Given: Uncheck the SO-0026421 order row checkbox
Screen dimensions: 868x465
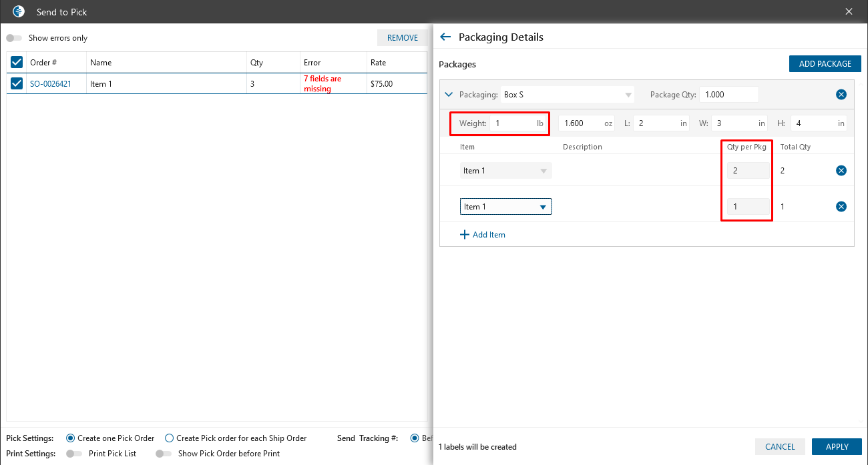Looking at the screenshot, I should 17,84.
